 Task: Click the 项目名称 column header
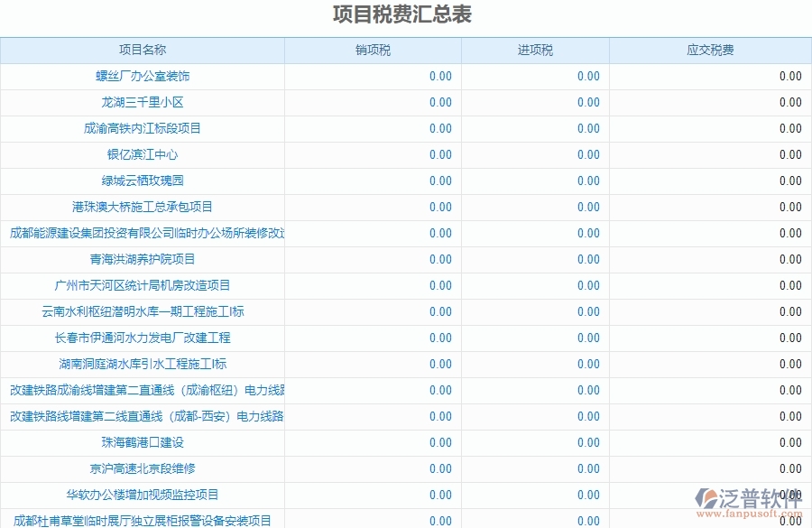(x=142, y=51)
